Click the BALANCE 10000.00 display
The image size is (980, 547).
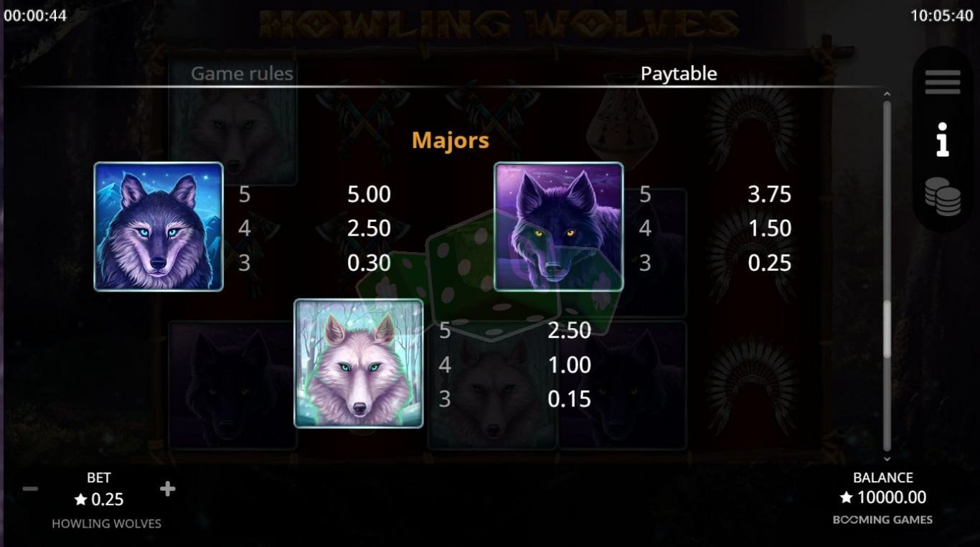pos(883,497)
